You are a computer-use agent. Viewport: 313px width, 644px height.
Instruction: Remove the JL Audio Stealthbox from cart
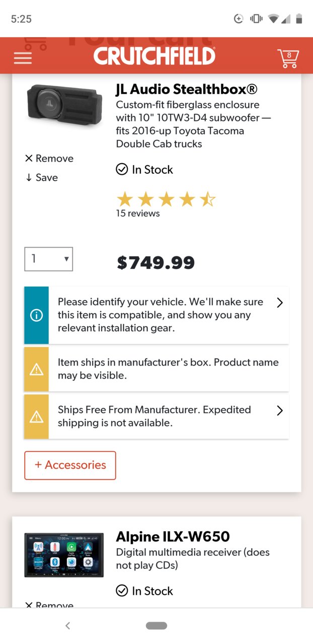(x=49, y=158)
